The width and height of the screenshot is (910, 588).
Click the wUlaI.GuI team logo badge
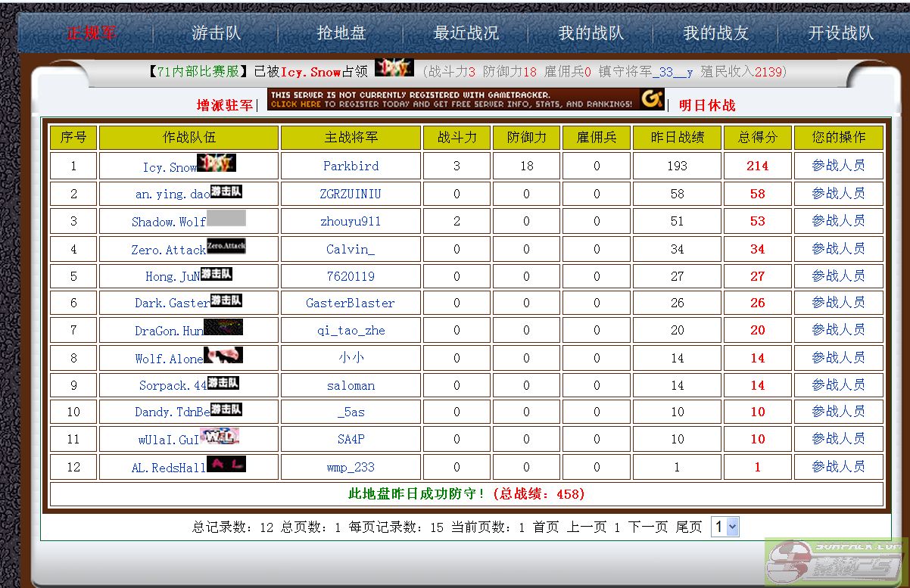coord(220,437)
